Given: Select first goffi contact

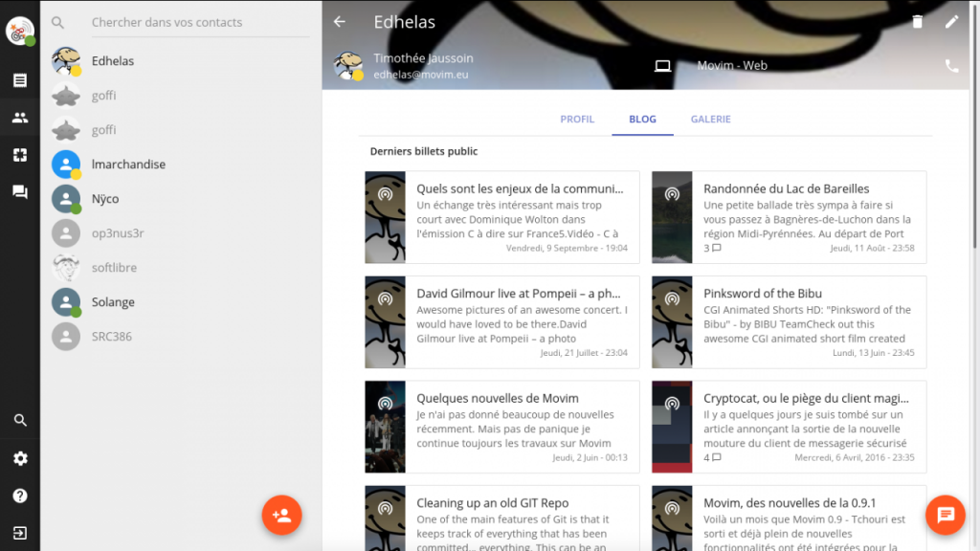Looking at the screenshot, I should [181, 96].
